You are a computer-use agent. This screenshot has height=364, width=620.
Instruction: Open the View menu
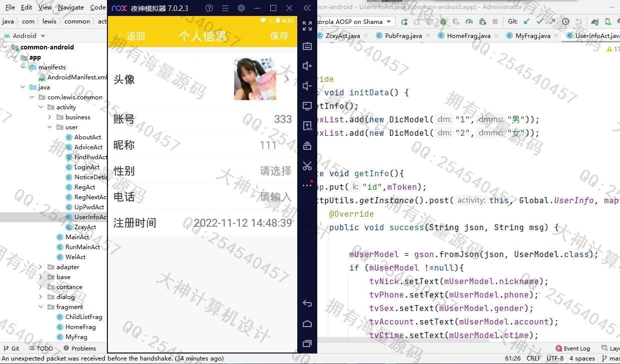(x=45, y=7)
